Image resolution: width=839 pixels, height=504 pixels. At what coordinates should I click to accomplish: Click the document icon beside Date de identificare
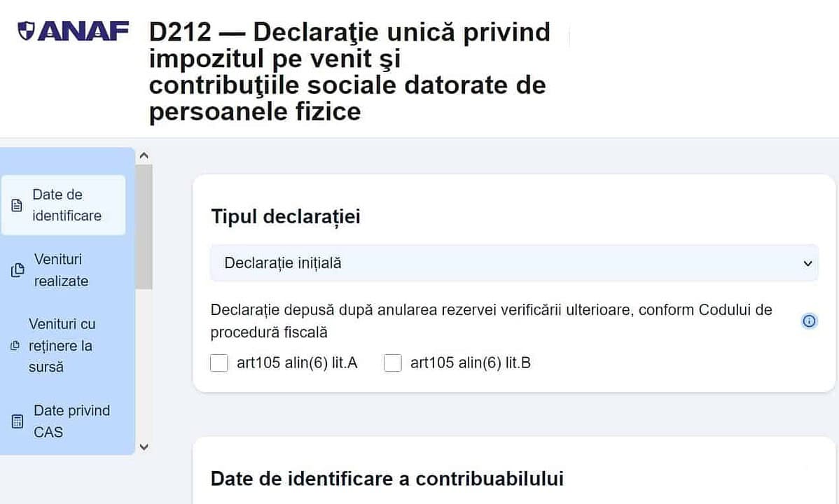point(17,206)
